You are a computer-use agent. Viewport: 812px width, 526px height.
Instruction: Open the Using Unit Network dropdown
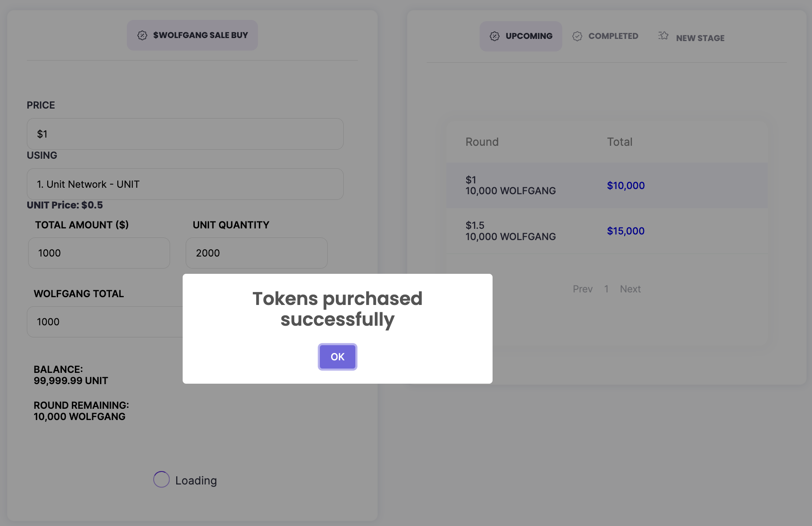click(185, 184)
